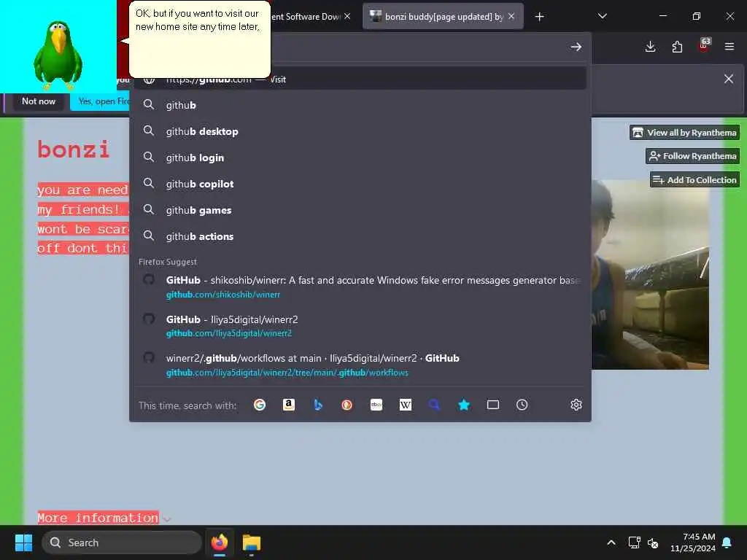
Task: Open Firefox extensions puzzle icon
Action: coord(677,47)
